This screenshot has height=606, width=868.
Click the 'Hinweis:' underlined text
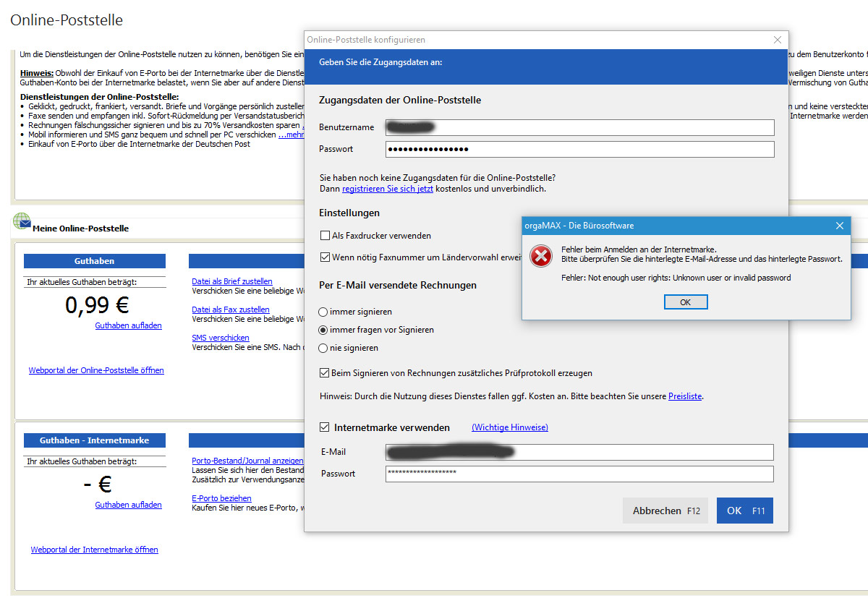tap(36, 73)
